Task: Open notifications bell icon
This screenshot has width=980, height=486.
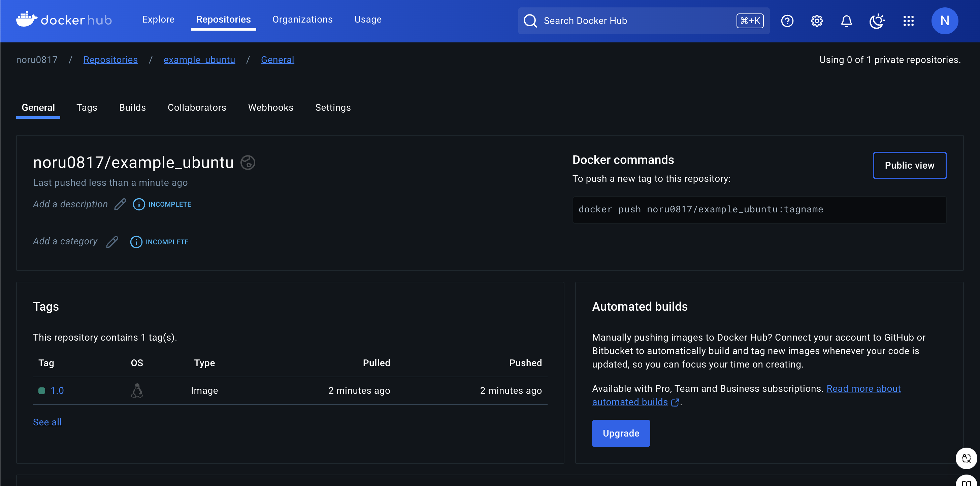Action: [846, 21]
